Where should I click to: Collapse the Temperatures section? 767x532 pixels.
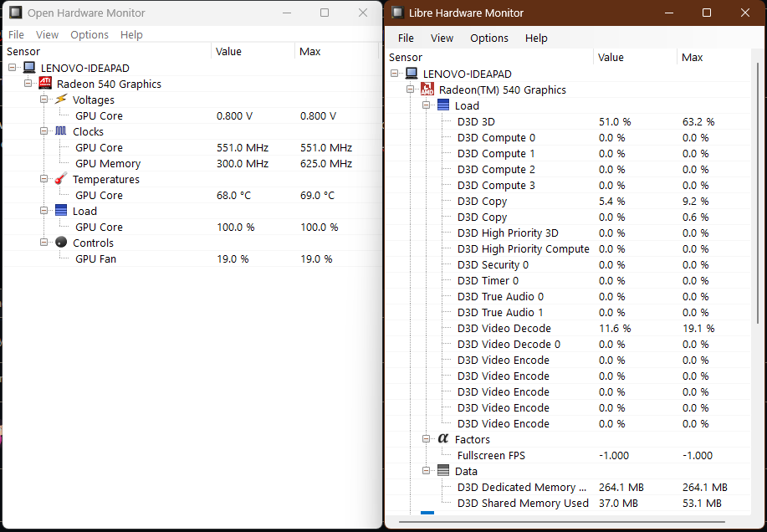tap(44, 179)
